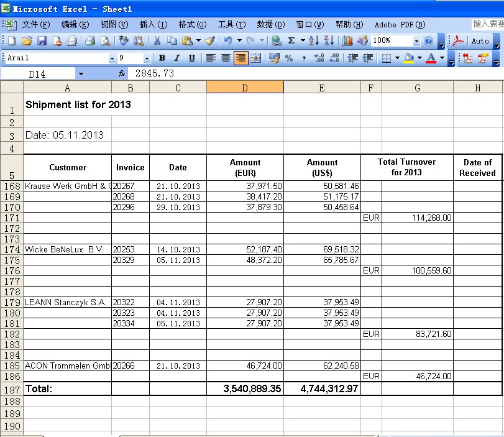Expand the Borders dropdown arrow
Screen dimensions: 504x437
click(397, 58)
